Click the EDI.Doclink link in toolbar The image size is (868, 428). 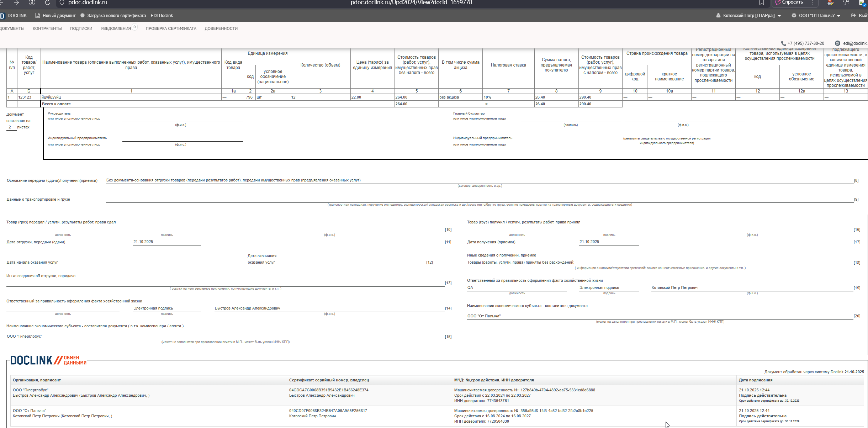pos(162,16)
